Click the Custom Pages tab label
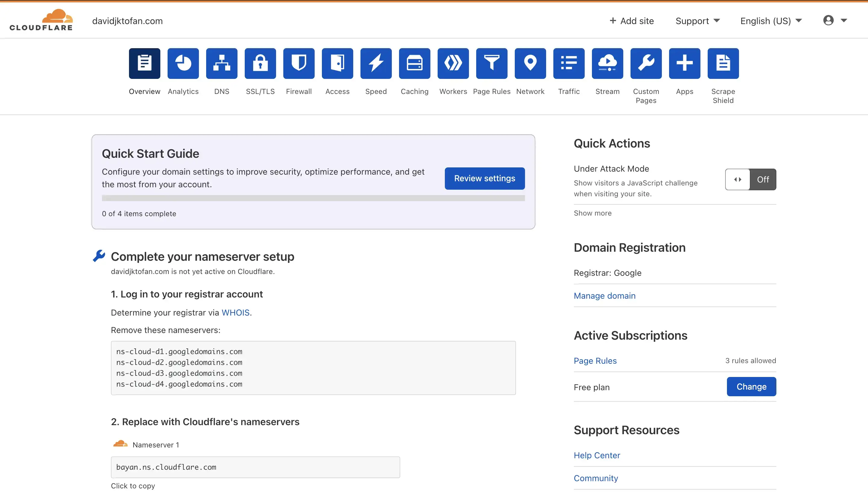Image resolution: width=868 pixels, height=495 pixels. (646, 96)
